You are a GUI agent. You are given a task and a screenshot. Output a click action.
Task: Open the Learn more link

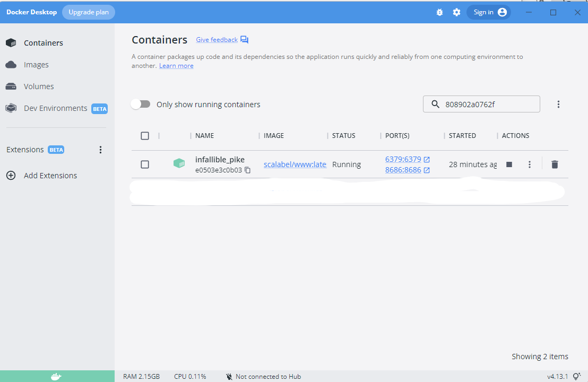(x=176, y=66)
